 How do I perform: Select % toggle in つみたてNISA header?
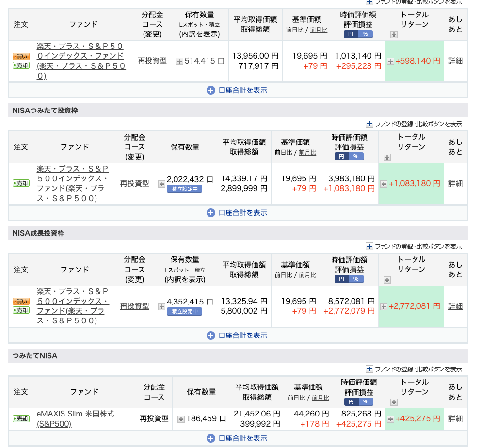point(366,401)
